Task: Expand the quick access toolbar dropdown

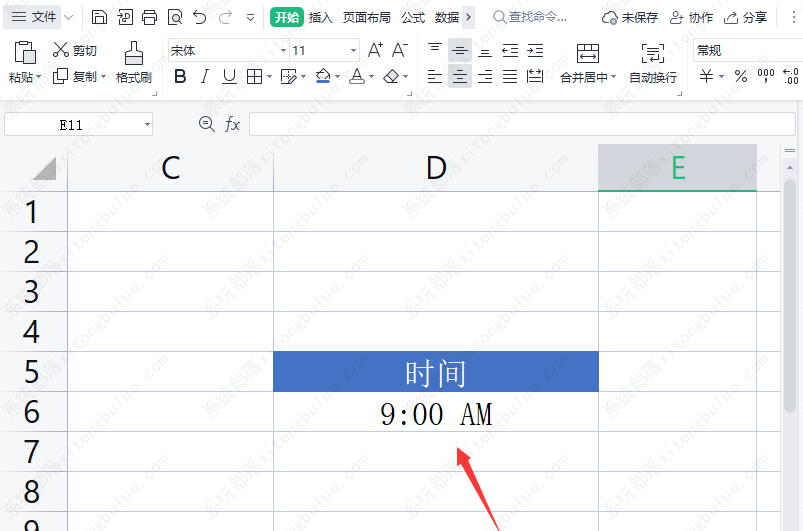Action: click(x=250, y=18)
